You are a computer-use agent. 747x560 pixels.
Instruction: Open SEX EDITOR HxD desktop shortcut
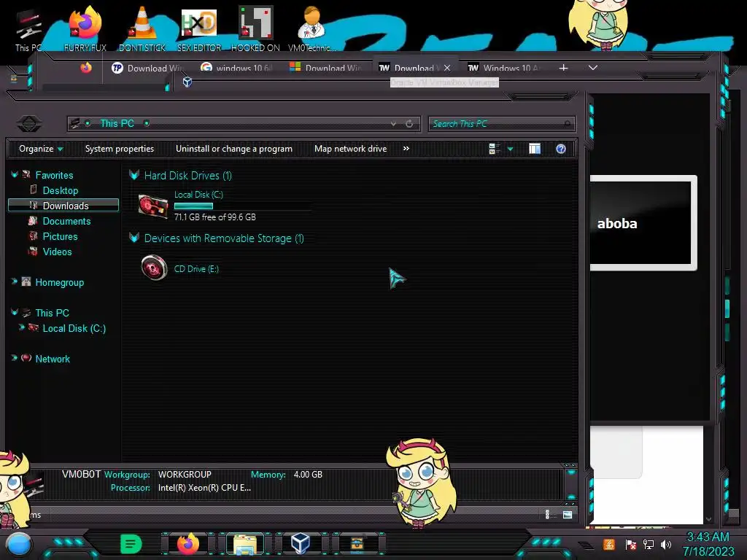pos(199,31)
